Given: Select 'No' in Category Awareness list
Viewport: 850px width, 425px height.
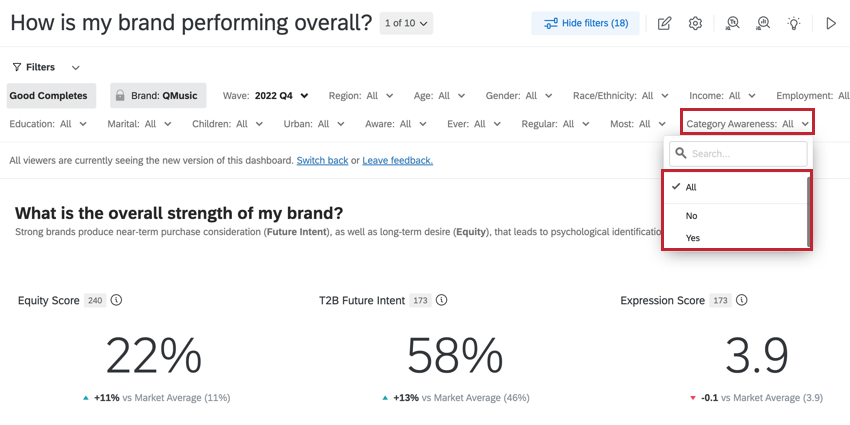Looking at the screenshot, I should (691, 216).
